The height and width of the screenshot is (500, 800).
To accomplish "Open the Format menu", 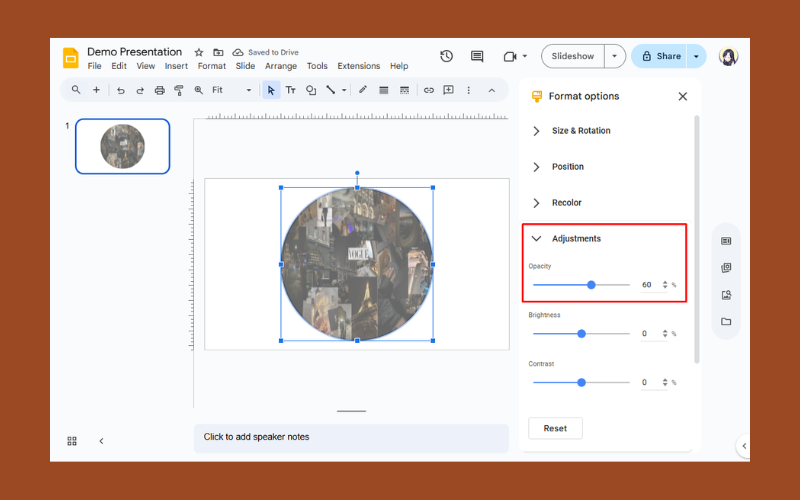I will [x=212, y=66].
